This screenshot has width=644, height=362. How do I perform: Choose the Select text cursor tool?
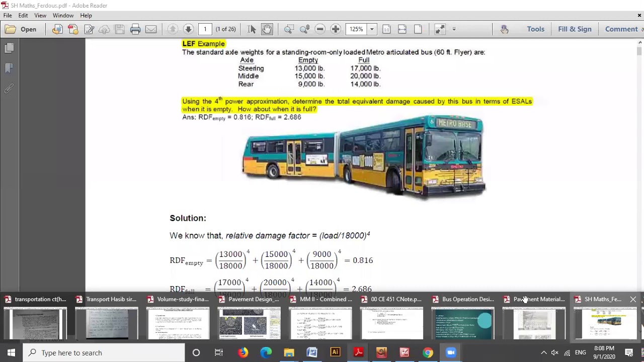click(x=252, y=29)
